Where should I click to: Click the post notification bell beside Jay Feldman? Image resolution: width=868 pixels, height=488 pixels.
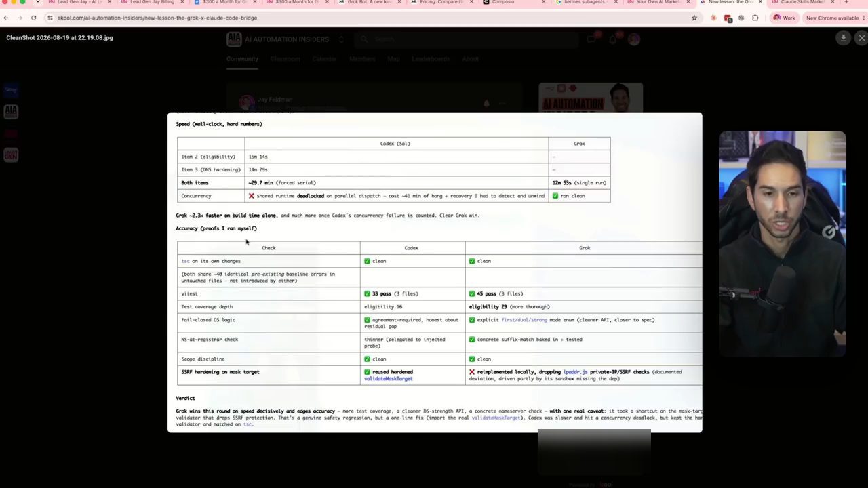click(486, 104)
